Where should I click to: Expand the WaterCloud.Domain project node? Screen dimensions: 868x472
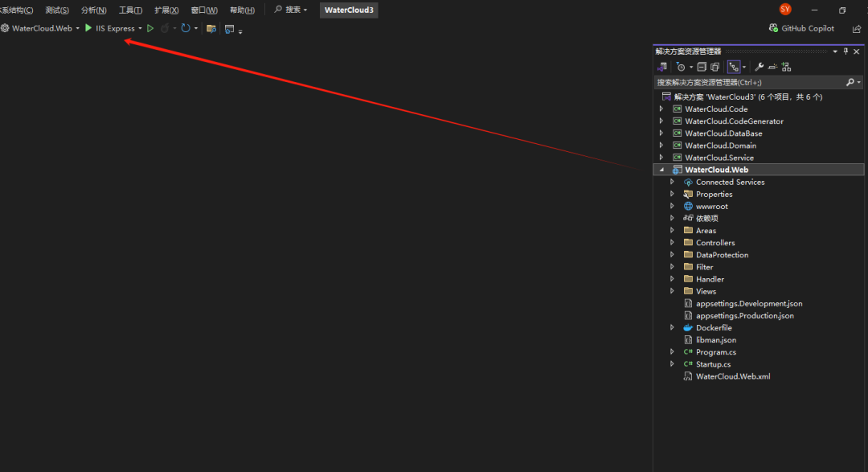click(x=661, y=146)
